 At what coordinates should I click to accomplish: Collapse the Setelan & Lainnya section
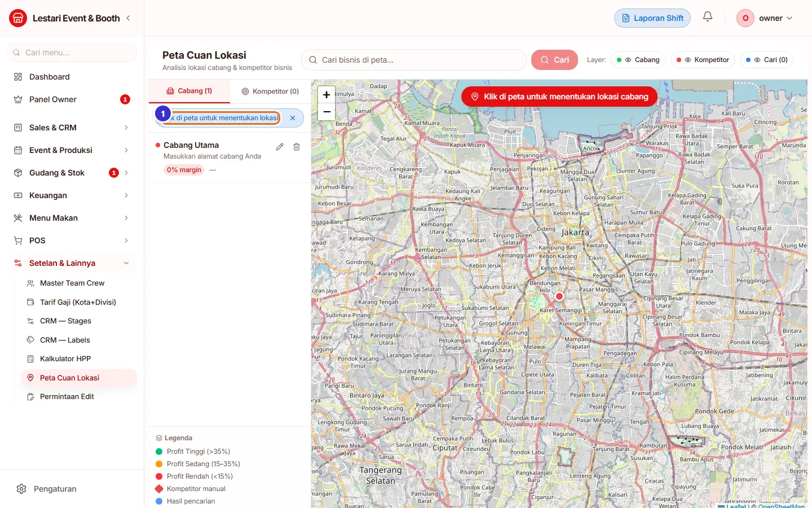pos(72,263)
